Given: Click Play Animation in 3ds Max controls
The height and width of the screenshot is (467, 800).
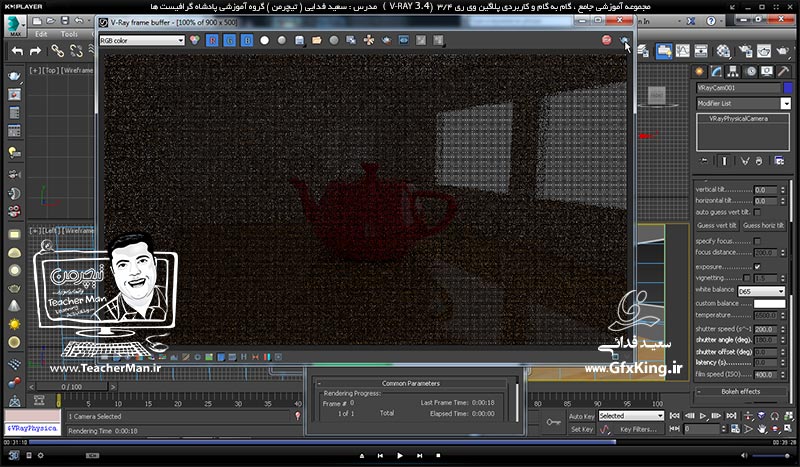Looking at the screenshot, I should coord(703,416).
